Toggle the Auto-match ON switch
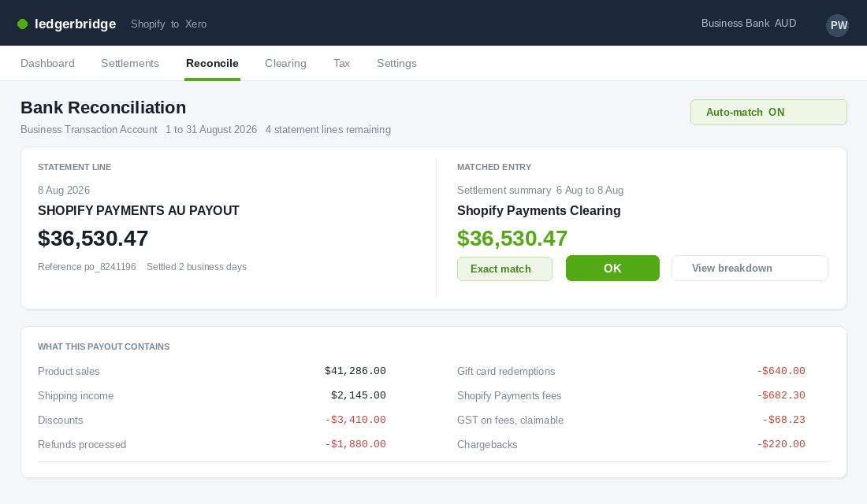867x504 pixels. [x=768, y=112]
